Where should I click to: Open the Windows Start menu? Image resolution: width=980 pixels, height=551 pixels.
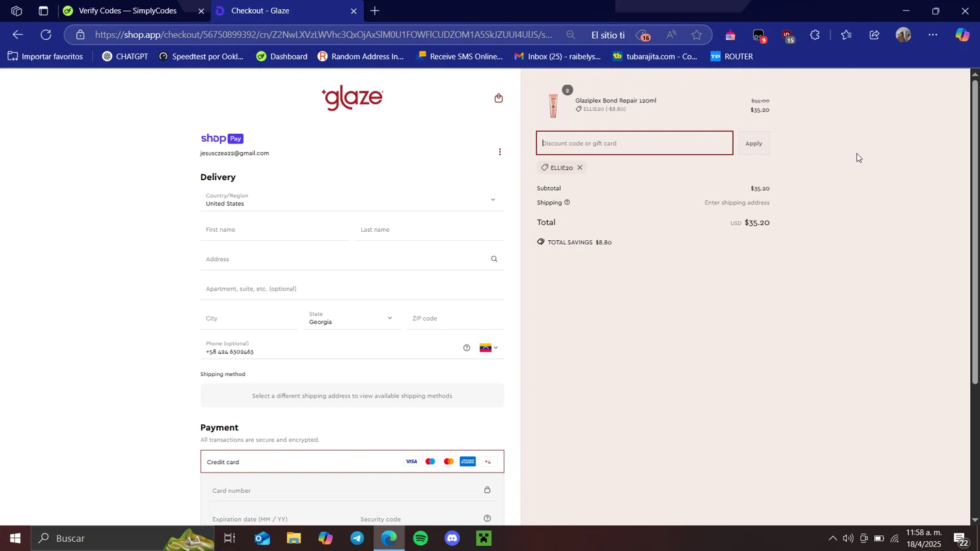pos(14,539)
